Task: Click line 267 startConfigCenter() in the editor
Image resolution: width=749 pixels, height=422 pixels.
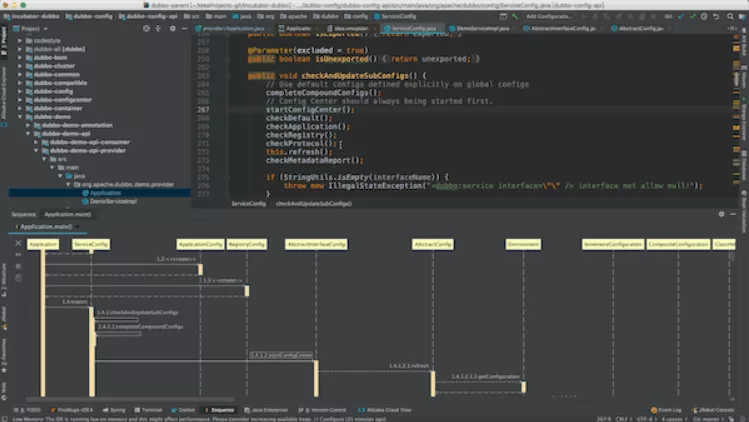Action: (x=310, y=109)
